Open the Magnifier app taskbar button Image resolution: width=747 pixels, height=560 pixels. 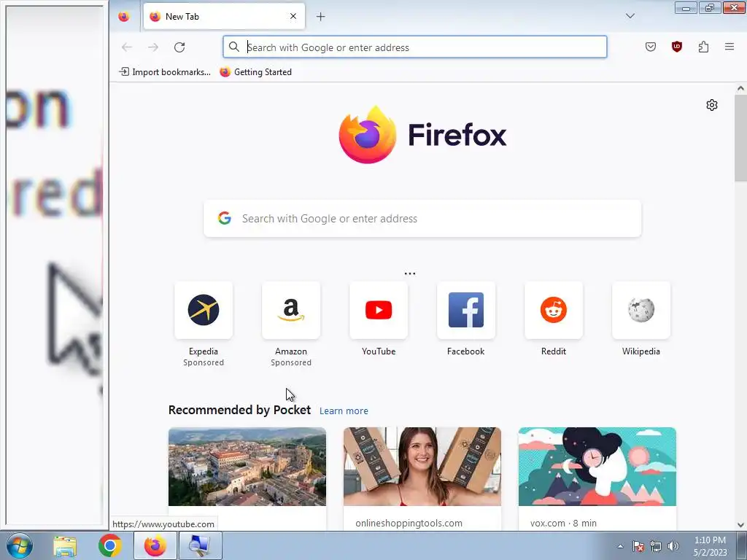200,545
